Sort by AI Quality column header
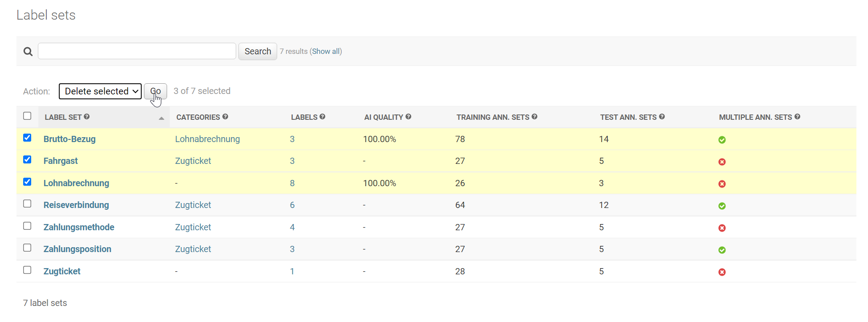Image resolution: width=868 pixels, height=322 pixels. pos(384,117)
